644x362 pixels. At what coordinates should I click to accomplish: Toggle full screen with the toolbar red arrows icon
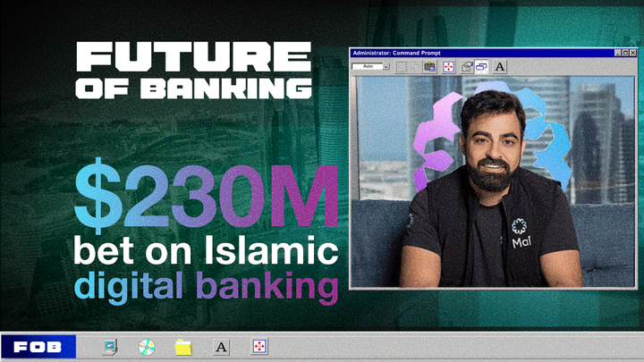(448, 66)
